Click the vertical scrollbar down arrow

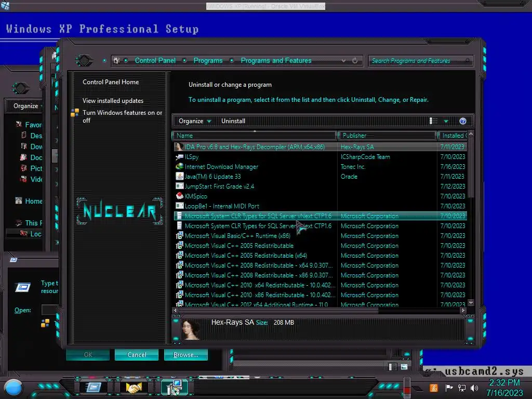[471, 302]
